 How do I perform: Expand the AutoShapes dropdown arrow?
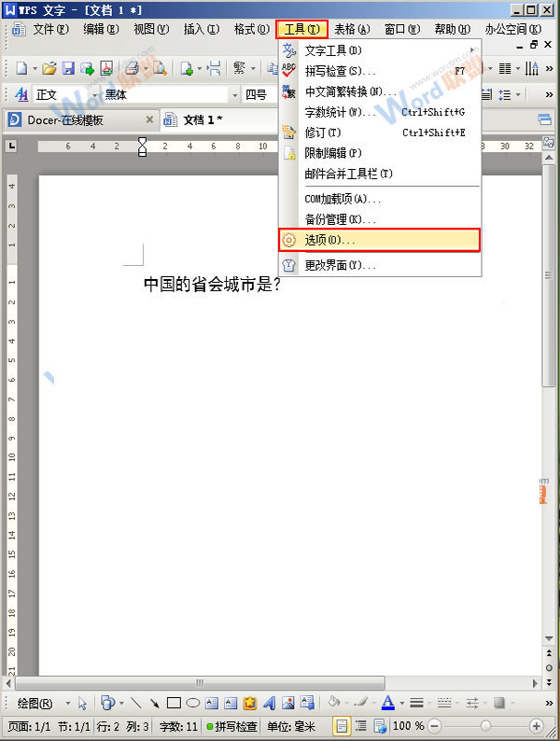(x=121, y=703)
